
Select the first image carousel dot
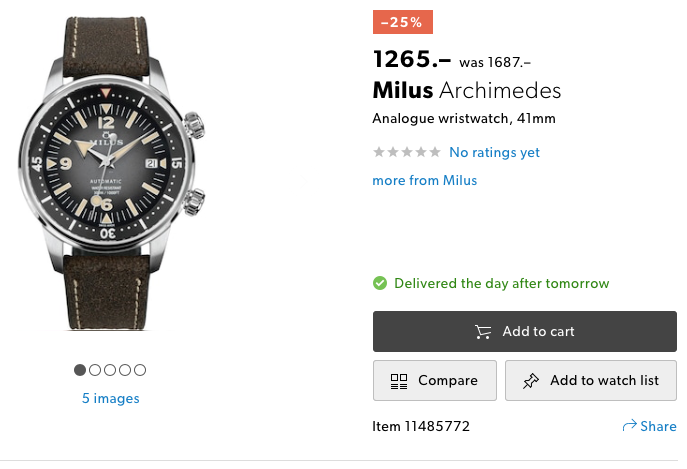(x=80, y=370)
